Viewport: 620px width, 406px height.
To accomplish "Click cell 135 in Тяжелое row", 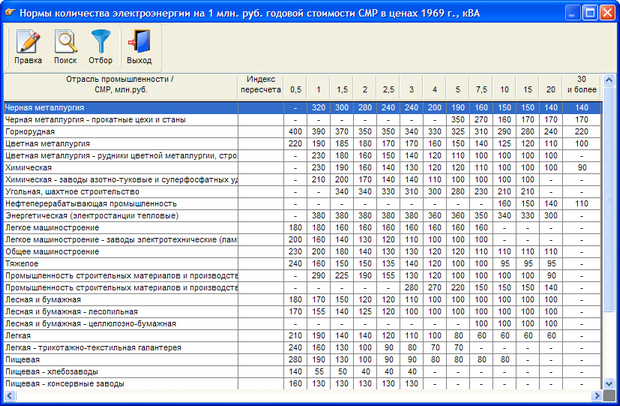I will coord(388,264).
